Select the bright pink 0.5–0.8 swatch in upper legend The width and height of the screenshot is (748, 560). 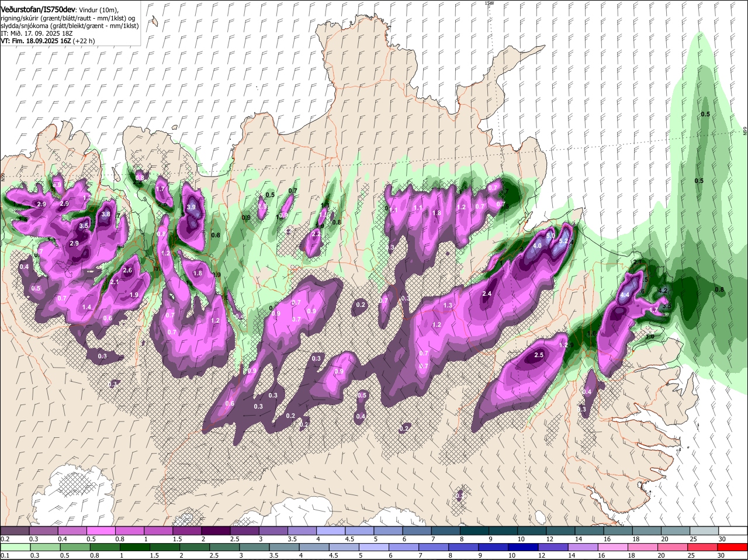(101, 530)
